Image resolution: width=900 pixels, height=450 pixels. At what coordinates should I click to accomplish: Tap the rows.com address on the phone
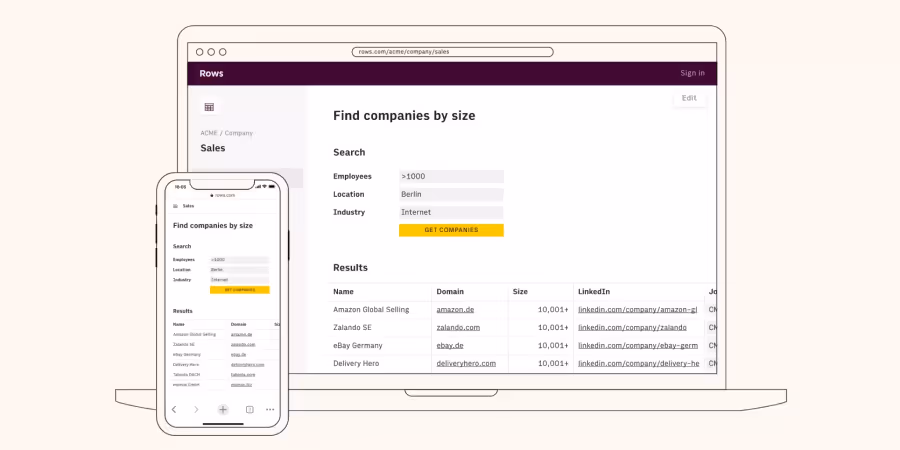point(223,195)
